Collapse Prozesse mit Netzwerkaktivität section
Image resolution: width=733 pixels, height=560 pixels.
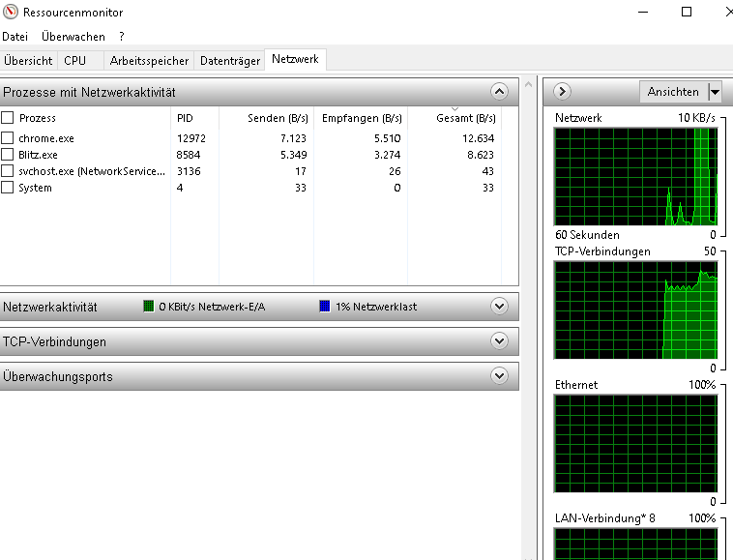[x=499, y=92]
